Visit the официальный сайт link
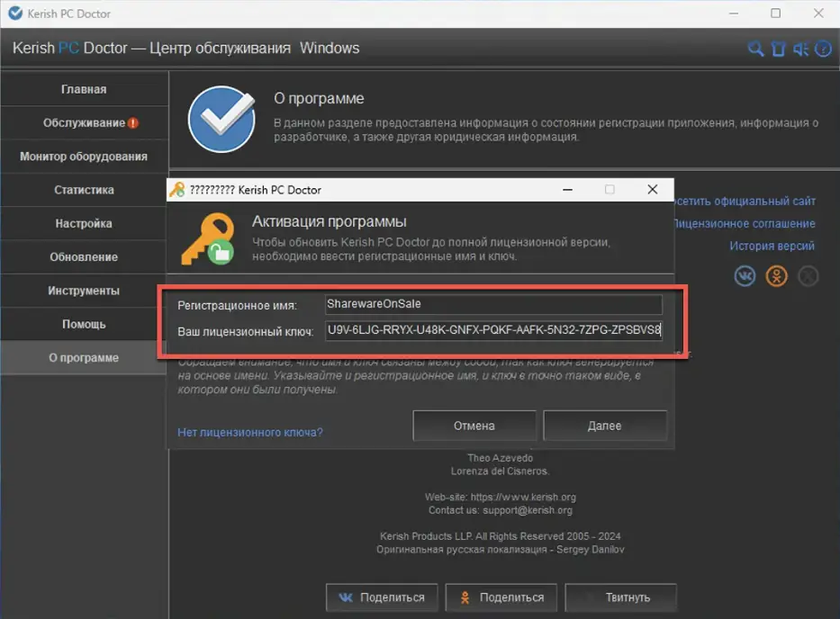This screenshot has height=619, width=840. click(x=745, y=202)
